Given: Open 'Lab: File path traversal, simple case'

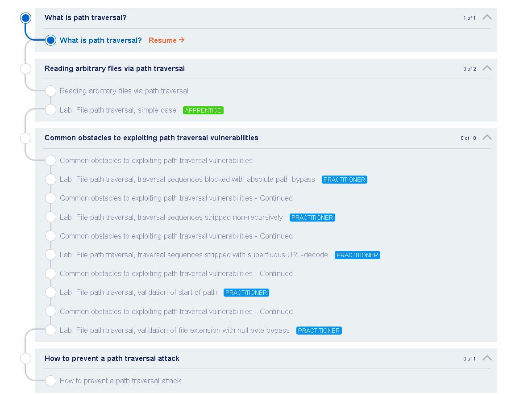Looking at the screenshot, I should (118, 110).
